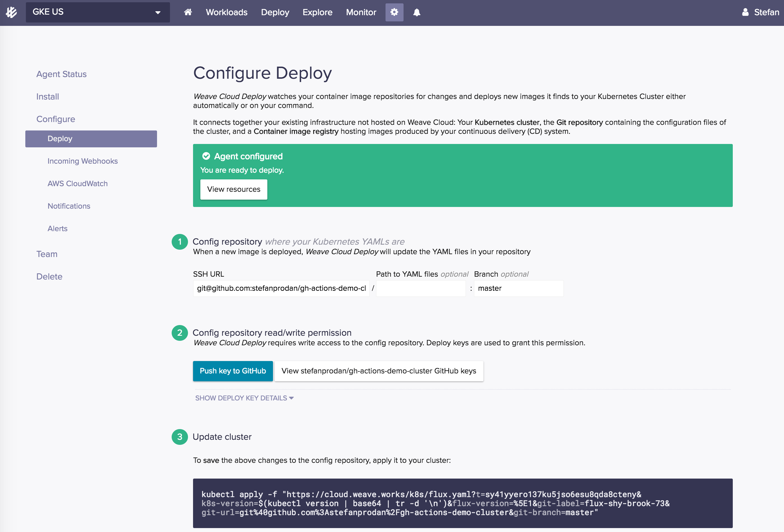Viewport: 784px width, 532px height.
Task: Open the Monitor menu
Action: (361, 12)
